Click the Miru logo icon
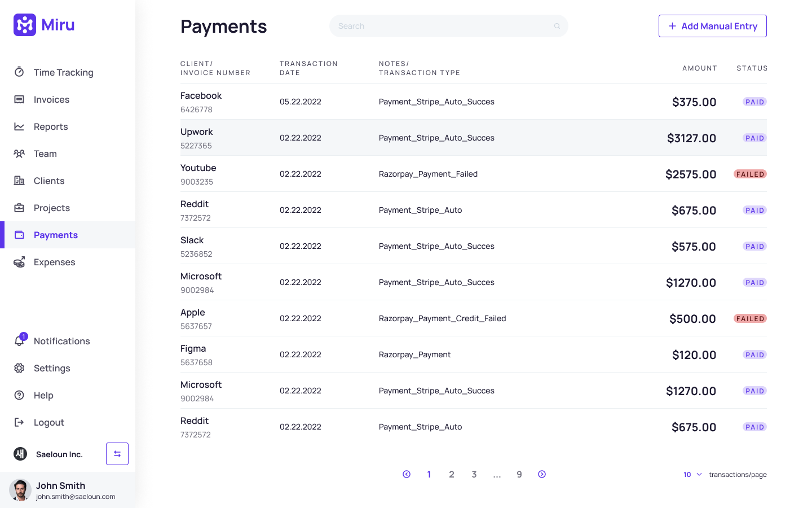This screenshot has height=508, width=812. (25, 25)
